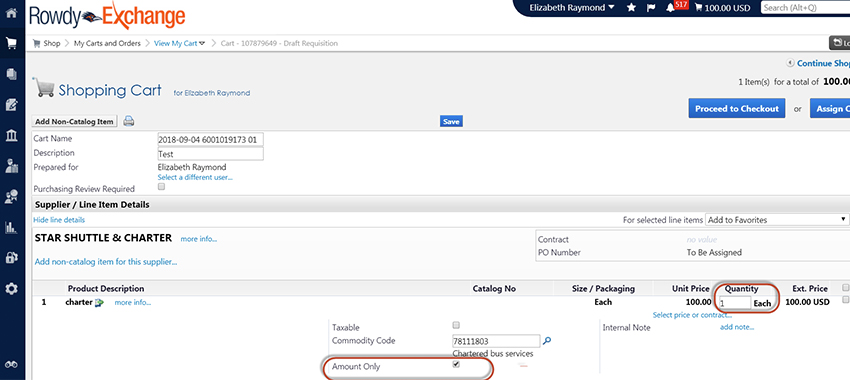Click Add non-catalog item for this supplier
Image resolution: width=850 pixels, height=380 pixels.
point(106,262)
